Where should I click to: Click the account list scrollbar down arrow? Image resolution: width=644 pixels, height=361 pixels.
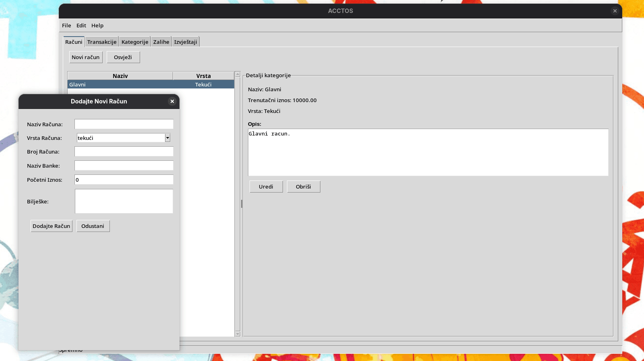click(237, 334)
